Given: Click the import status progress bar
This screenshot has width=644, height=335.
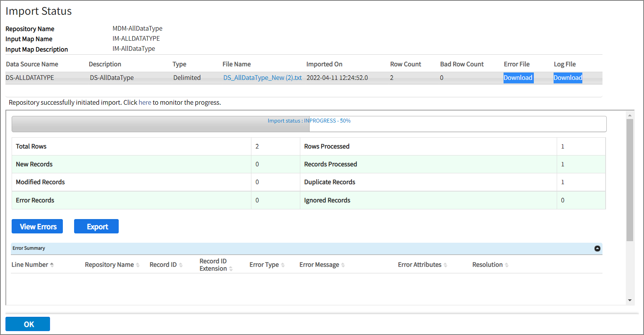Looking at the screenshot, I should (x=309, y=124).
